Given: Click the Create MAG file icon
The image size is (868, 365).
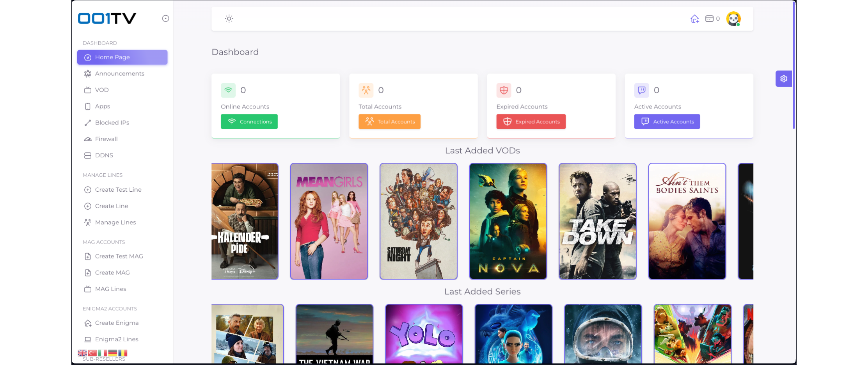Looking at the screenshot, I should point(88,273).
